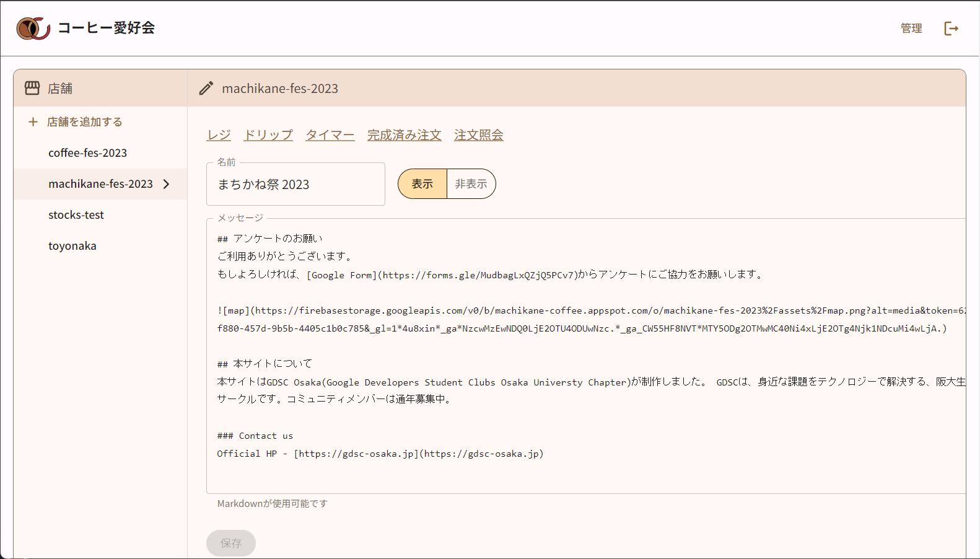Click the plus icon for adding a store
This screenshot has height=559, width=980.
click(x=33, y=122)
